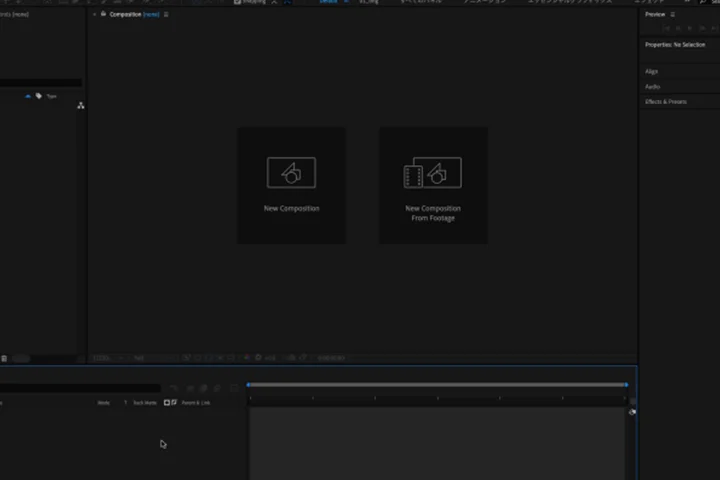Click the Track Matte column header

tap(145, 403)
